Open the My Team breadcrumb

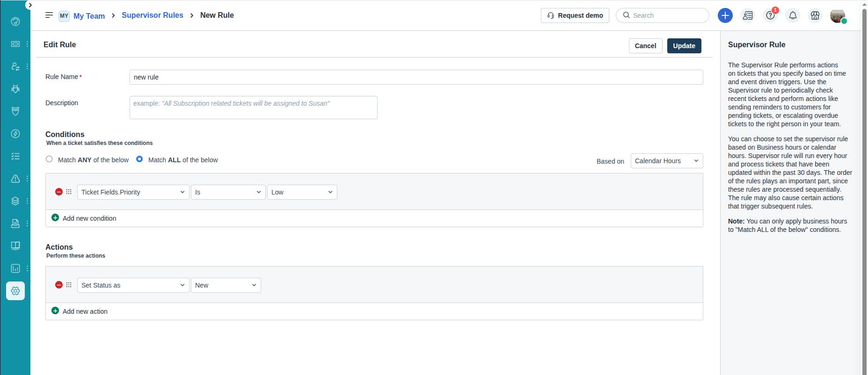click(x=89, y=16)
